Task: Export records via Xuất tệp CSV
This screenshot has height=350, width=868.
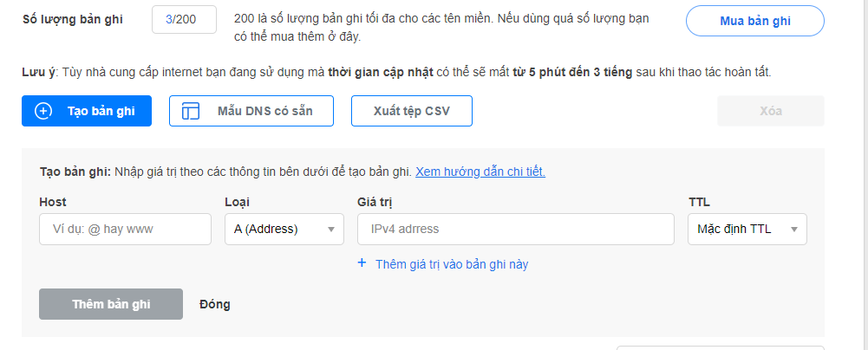Action: point(412,111)
